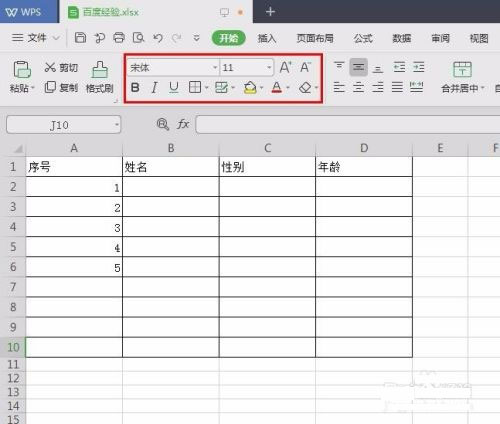Toggle Italic formatting button

tap(154, 88)
